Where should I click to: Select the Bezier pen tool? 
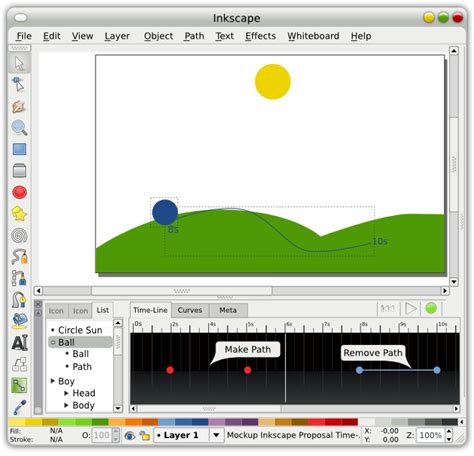tap(19, 278)
